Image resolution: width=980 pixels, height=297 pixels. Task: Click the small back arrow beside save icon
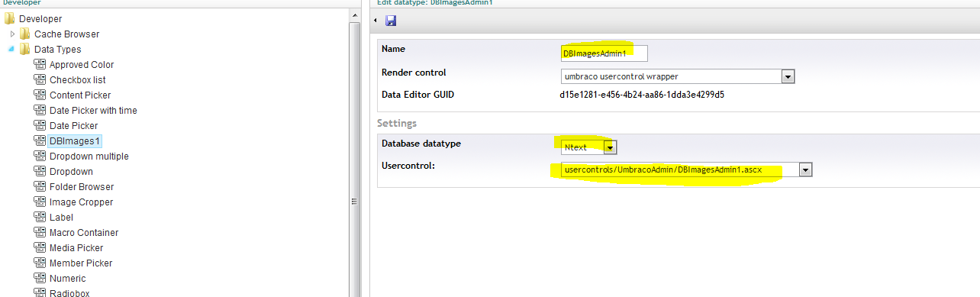376,20
